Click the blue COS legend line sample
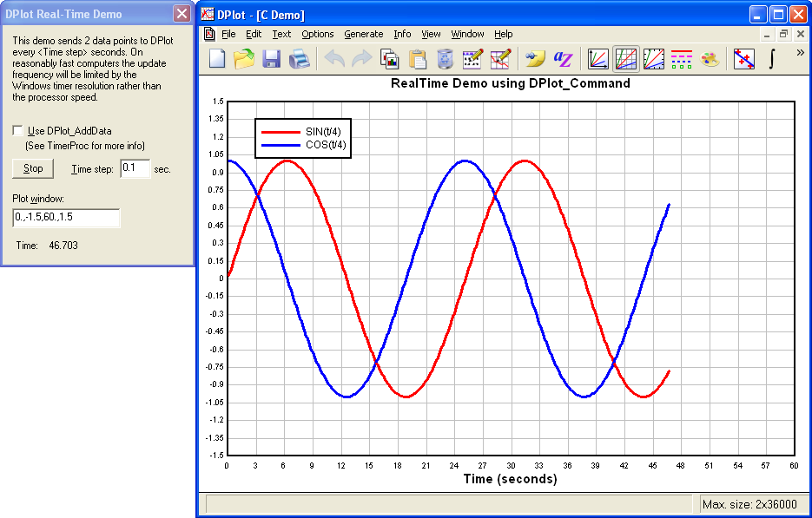This screenshot has height=518, width=812. pos(281,145)
